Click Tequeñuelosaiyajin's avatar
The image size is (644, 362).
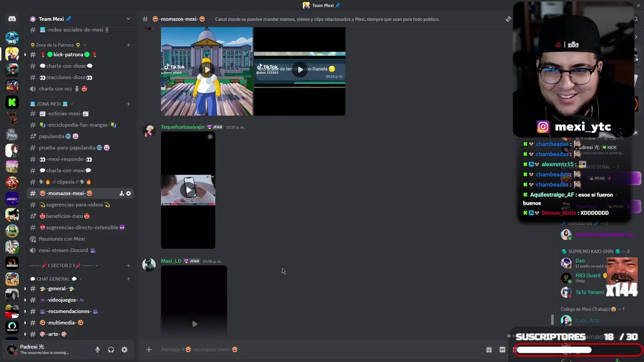[x=149, y=131]
